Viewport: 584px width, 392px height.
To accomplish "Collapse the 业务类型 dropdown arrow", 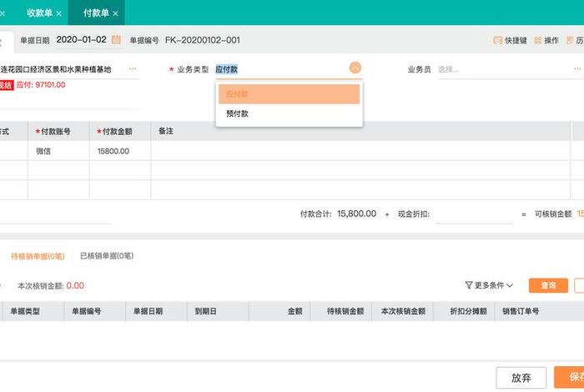I will (x=355, y=69).
